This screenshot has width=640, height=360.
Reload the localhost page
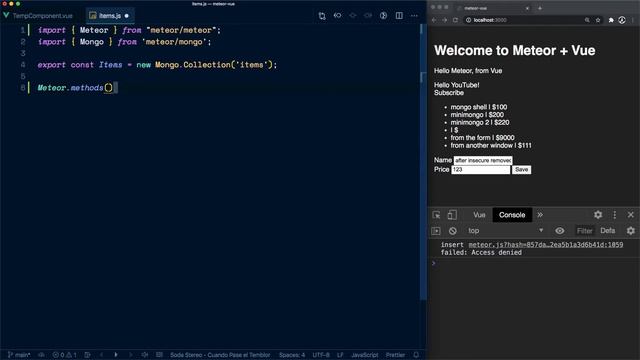click(455, 20)
